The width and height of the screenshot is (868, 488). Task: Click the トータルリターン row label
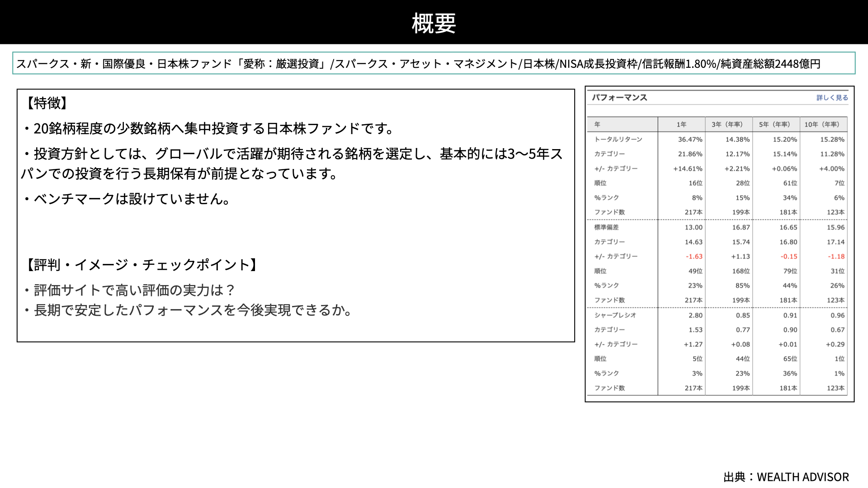tap(618, 139)
